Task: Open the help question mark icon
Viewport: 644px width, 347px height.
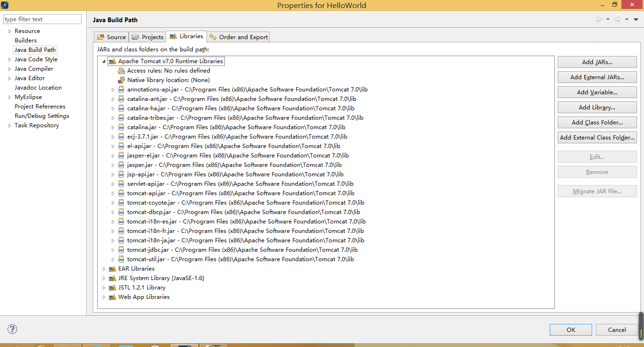Action: [x=13, y=329]
